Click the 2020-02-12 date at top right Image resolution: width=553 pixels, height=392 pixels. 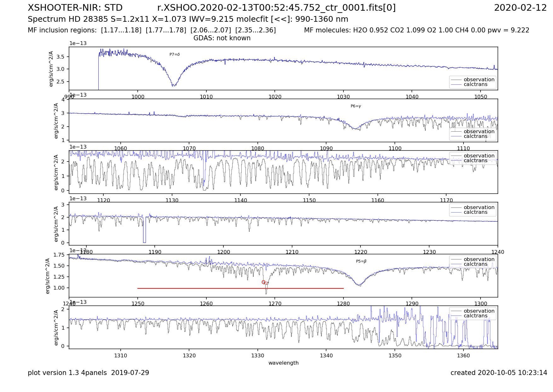point(520,8)
